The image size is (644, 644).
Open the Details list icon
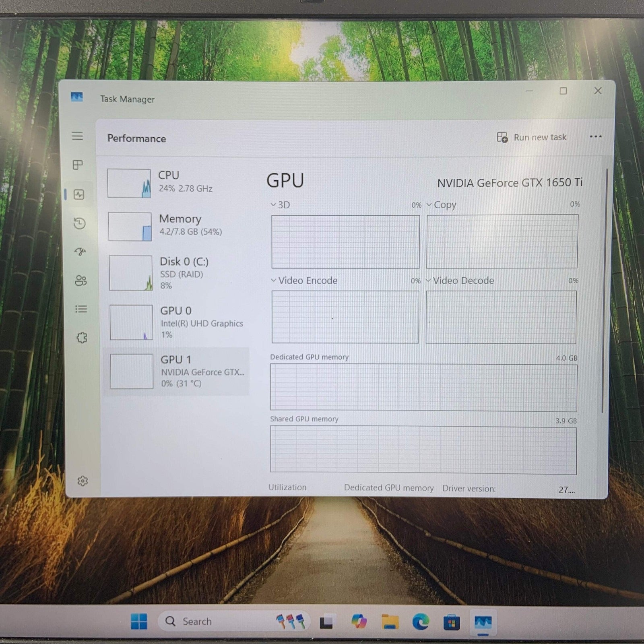[x=81, y=309]
